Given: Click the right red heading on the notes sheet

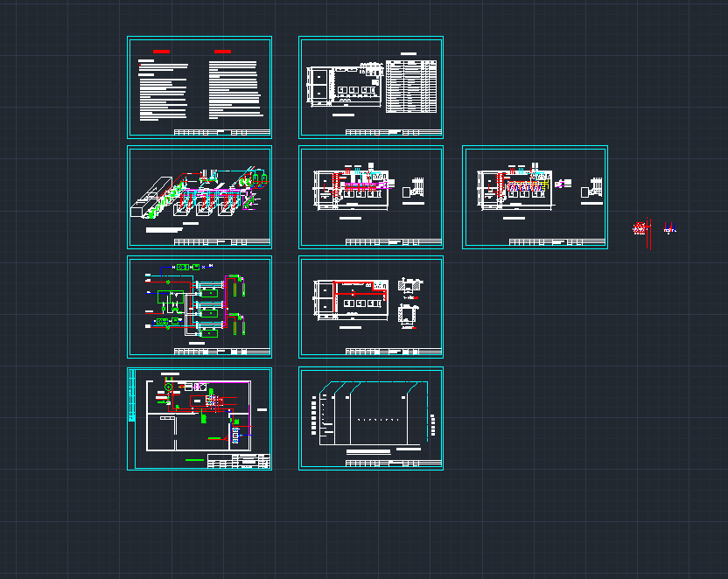Looking at the screenshot, I should pos(222,52).
